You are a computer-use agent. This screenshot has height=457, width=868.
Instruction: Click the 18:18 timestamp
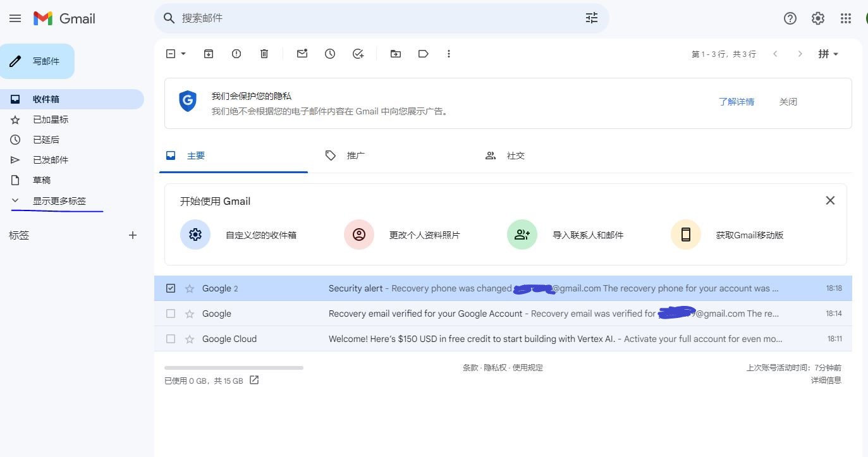click(834, 288)
